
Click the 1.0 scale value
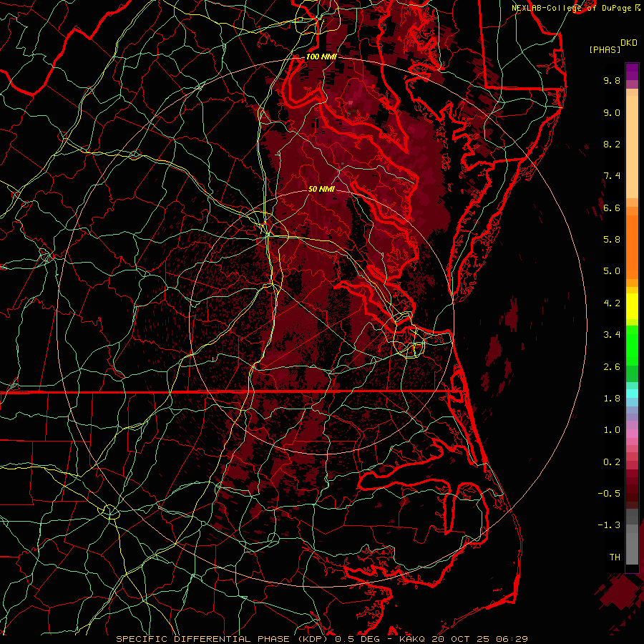[612, 430]
